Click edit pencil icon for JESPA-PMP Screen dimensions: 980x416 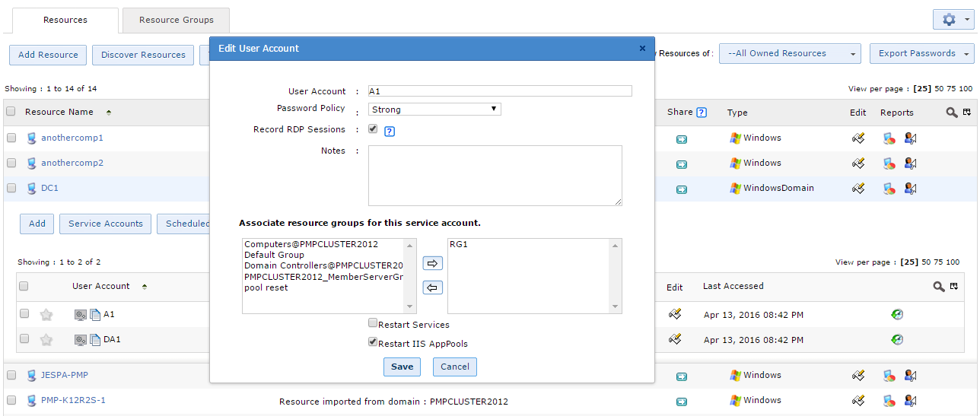point(858,376)
